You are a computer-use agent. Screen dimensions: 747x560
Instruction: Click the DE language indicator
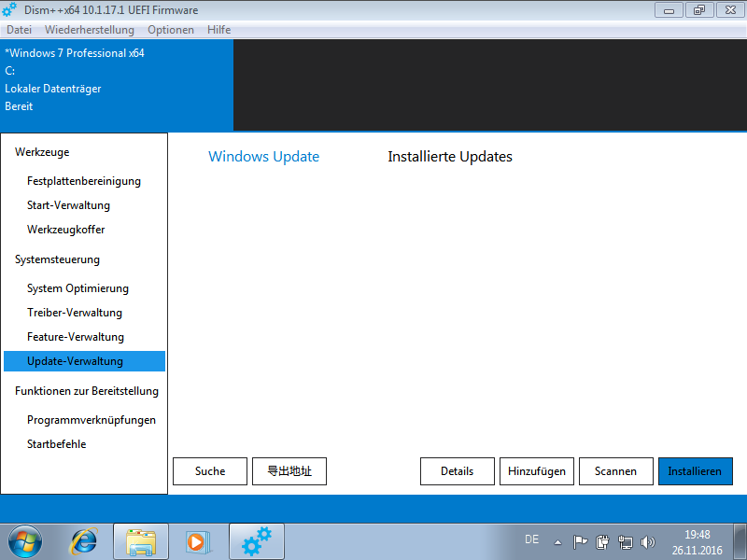[531, 539]
